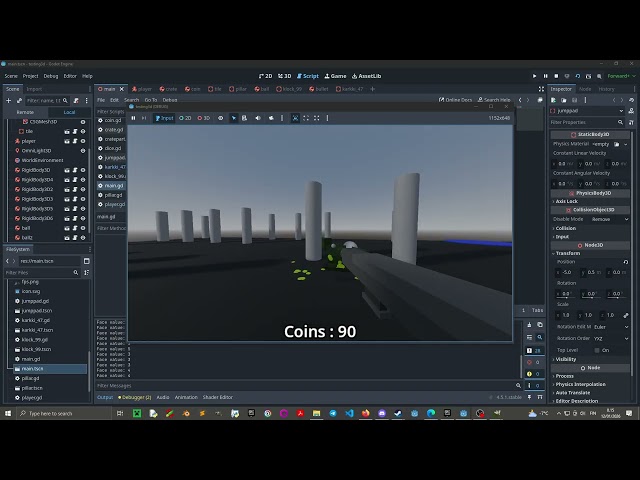Screen dimensions: 640x480
Task: Select main.gd in the script list
Action: tap(111, 186)
